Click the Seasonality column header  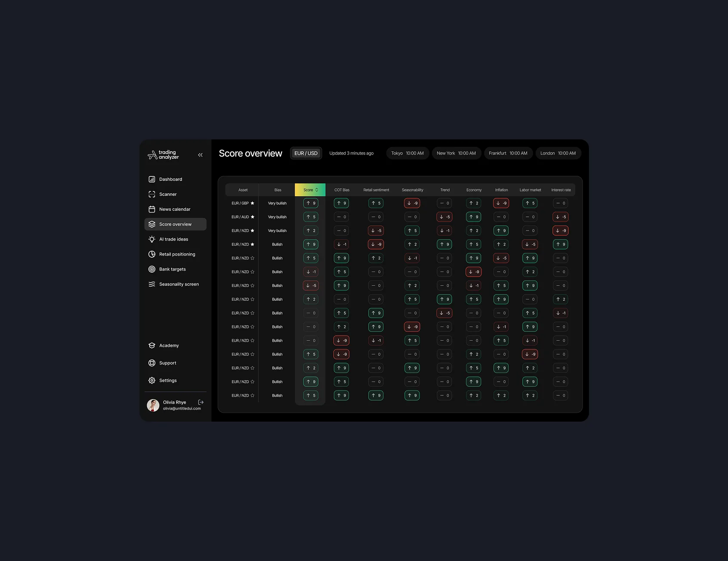[413, 190]
